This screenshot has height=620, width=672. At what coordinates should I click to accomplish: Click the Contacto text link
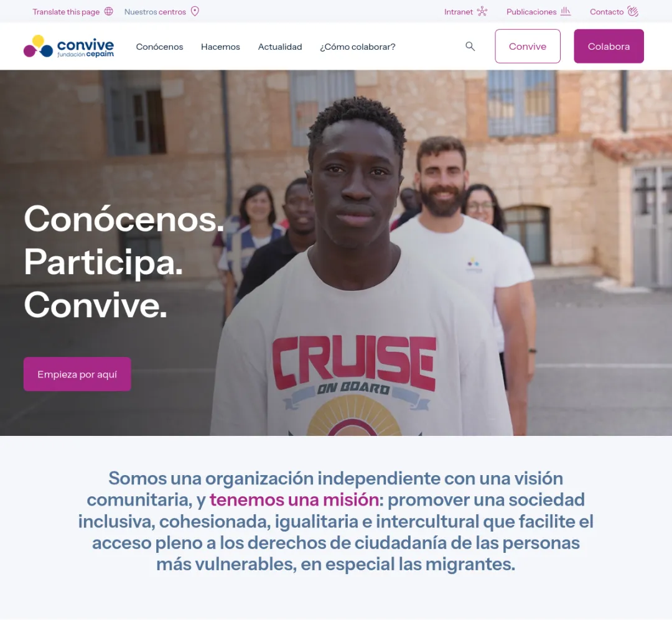click(x=607, y=12)
